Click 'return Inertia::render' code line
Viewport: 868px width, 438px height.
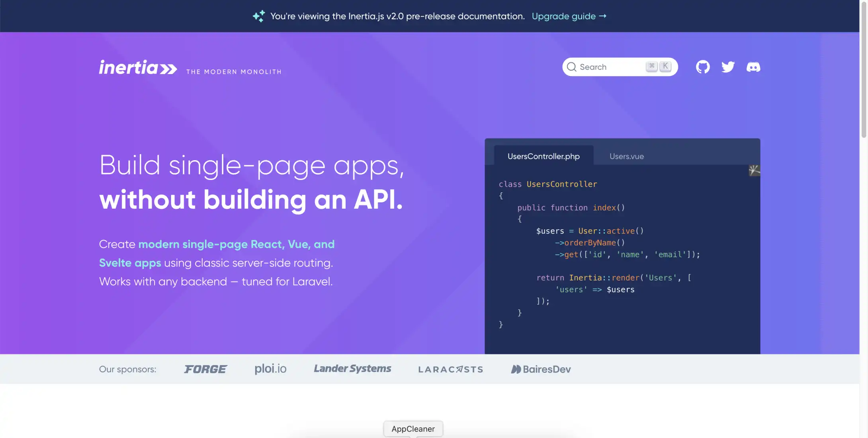click(614, 278)
